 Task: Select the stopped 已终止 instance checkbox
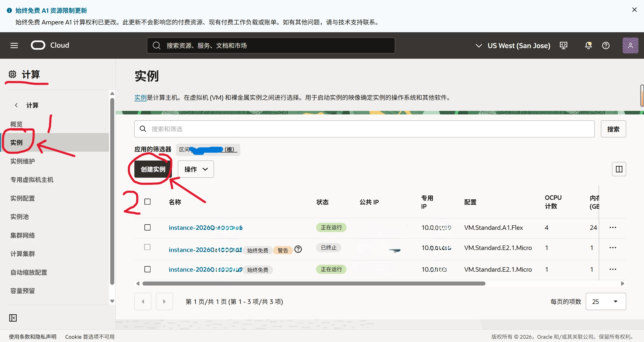click(x=147, y=247)
